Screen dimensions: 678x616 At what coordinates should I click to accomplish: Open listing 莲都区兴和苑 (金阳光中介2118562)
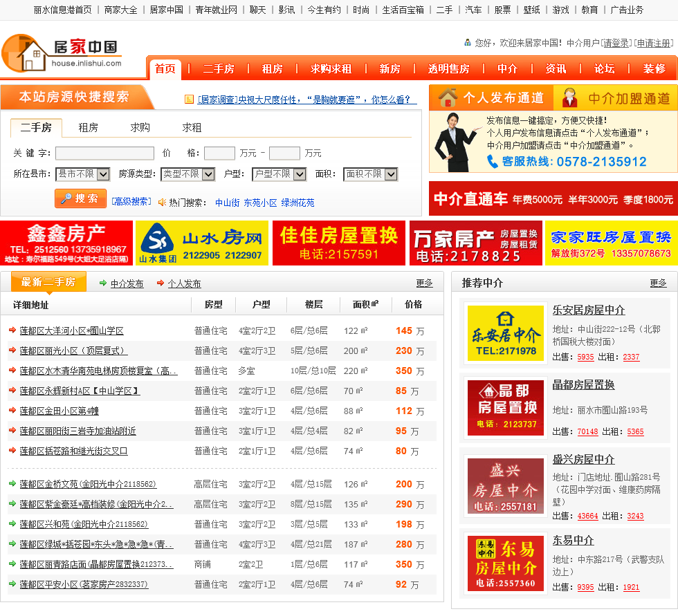click(84, 524)
